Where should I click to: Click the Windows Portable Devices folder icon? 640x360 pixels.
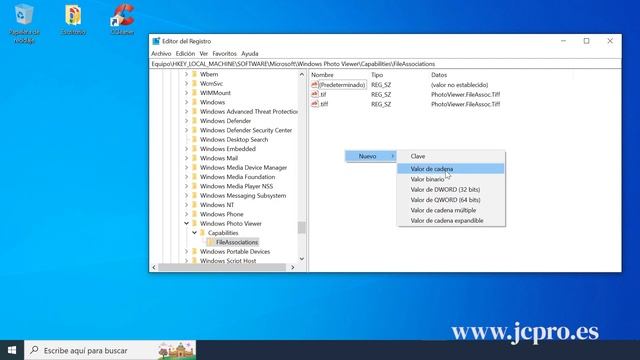point(195,251)
